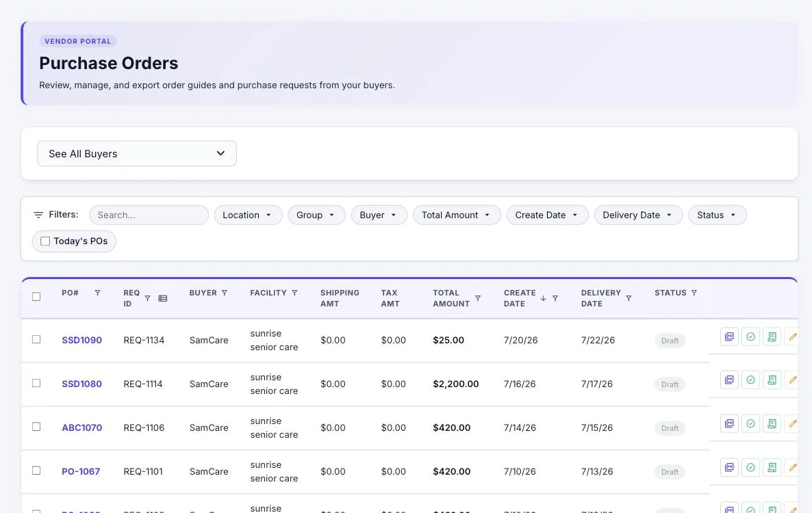Screen dimensions: 812x513
Task: Open the filter funnel on the BUYER column
Action: point(225,293)
